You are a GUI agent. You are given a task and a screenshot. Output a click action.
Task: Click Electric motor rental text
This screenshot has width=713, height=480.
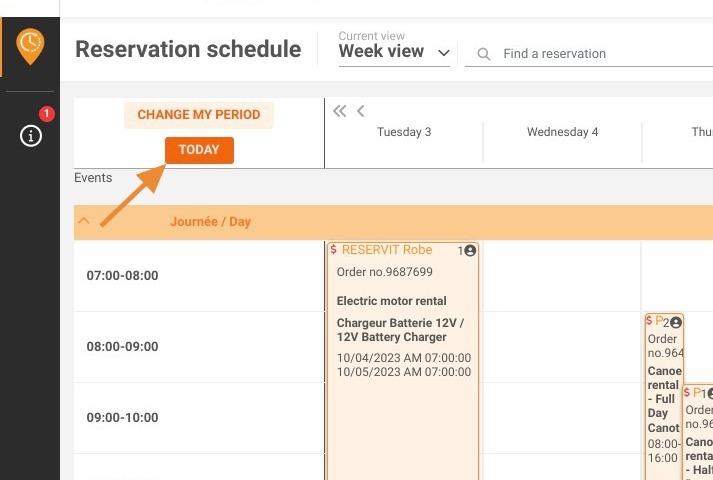[392, 301]
